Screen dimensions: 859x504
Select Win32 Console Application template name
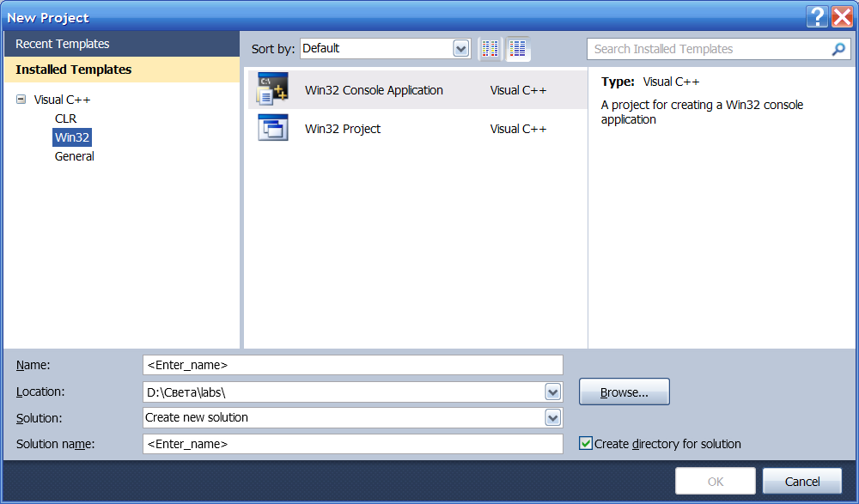[375, 90]
